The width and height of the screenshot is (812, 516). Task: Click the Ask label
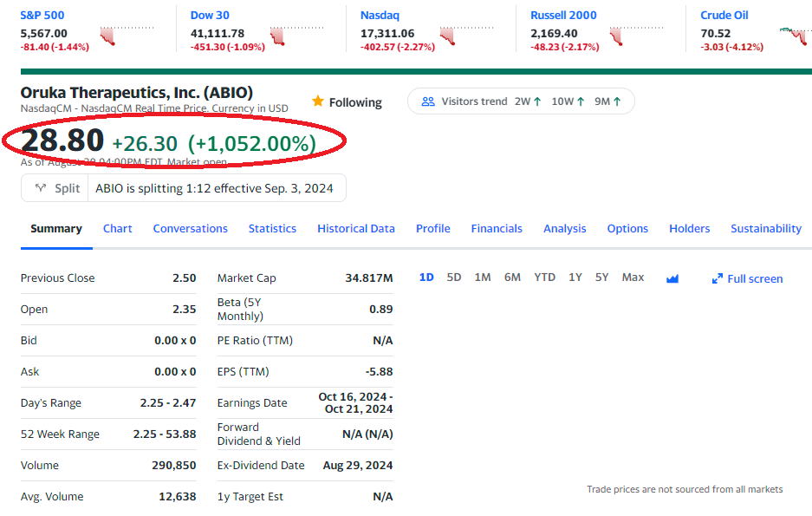pos(30,371)
